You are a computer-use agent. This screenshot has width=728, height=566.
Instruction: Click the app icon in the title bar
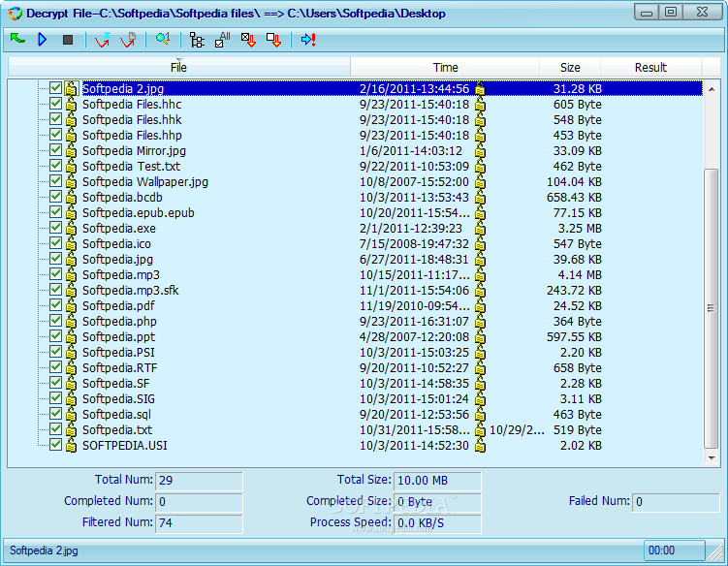click(16, 14)
